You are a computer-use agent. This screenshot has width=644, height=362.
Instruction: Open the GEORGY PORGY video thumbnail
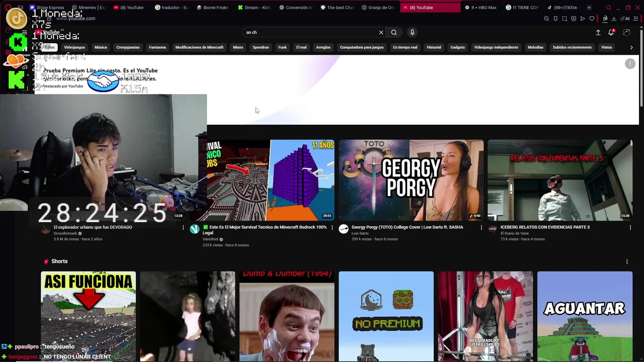coord(411,180)
